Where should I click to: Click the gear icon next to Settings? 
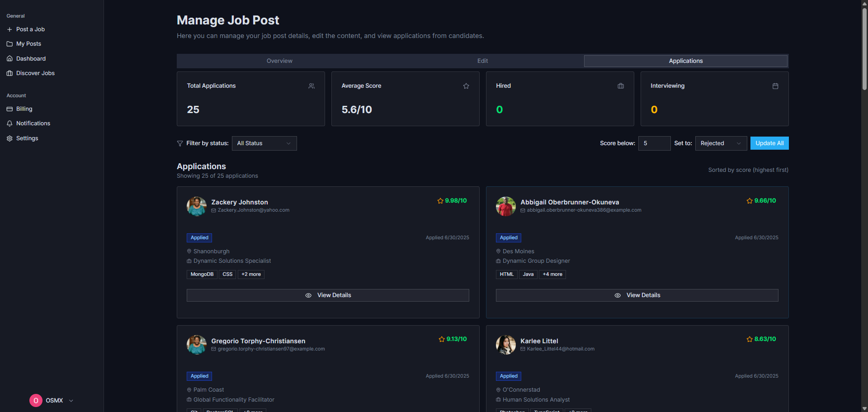[9, 138]
